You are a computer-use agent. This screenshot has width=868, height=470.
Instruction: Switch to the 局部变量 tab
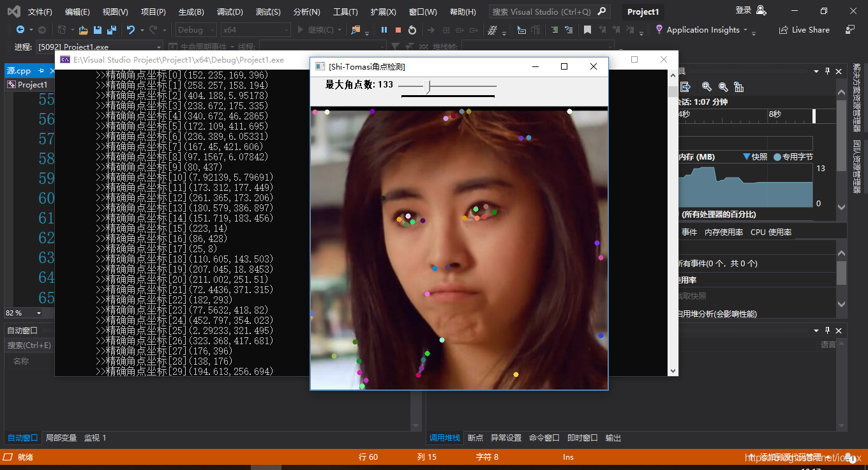[x=61, y=437]
